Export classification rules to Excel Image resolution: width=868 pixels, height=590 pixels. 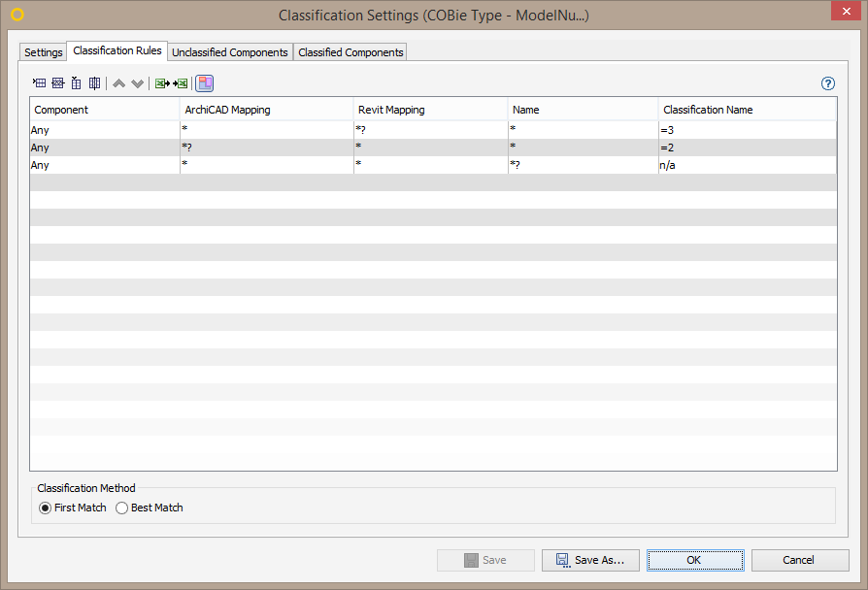pyautogui.click(x=161, y=83)
